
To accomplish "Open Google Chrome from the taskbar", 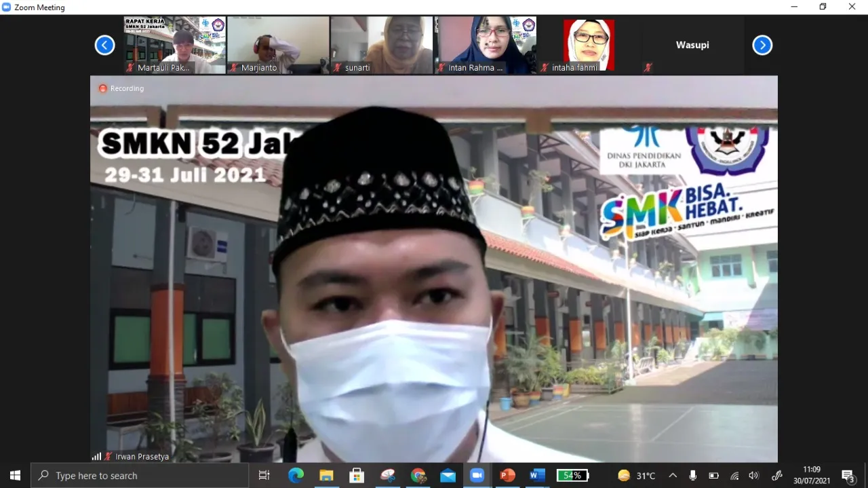I will (418, 476).
